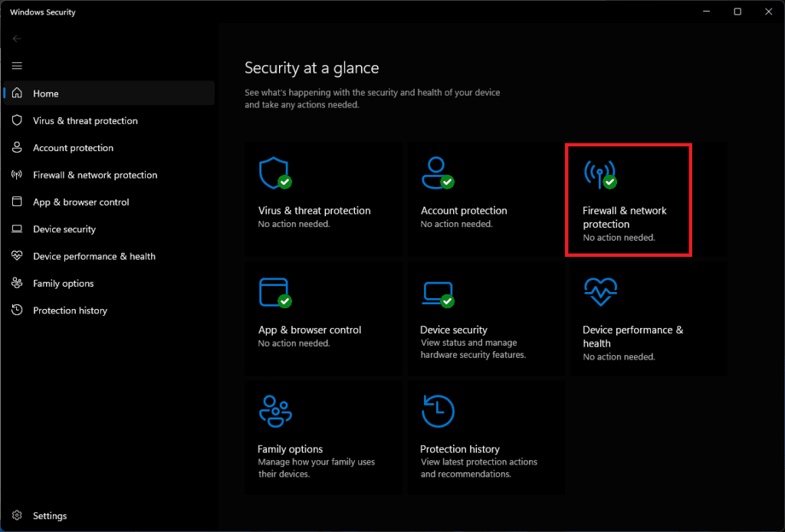Click the App & browser control window tile icon
Viewport: 785px width, 532px height.
tap(274, 292)
